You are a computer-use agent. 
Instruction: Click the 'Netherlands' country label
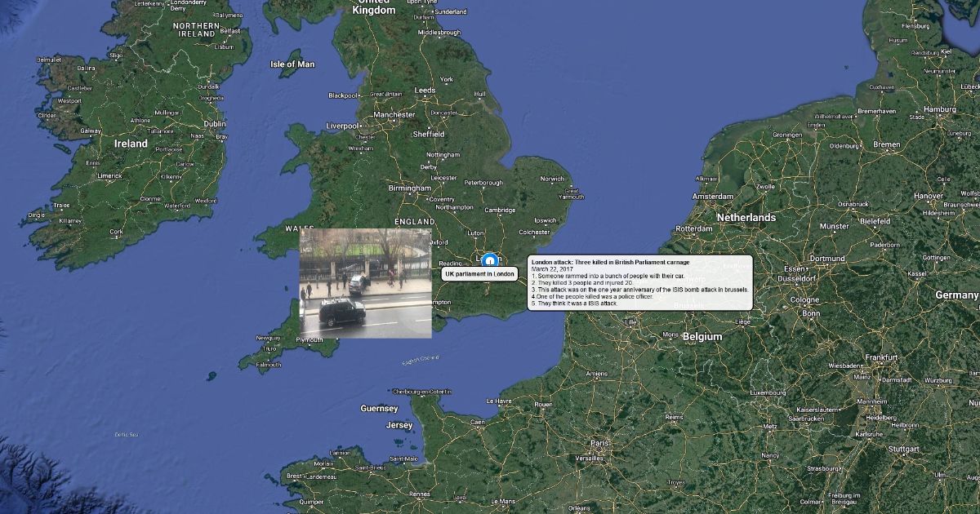click(746, 218)
